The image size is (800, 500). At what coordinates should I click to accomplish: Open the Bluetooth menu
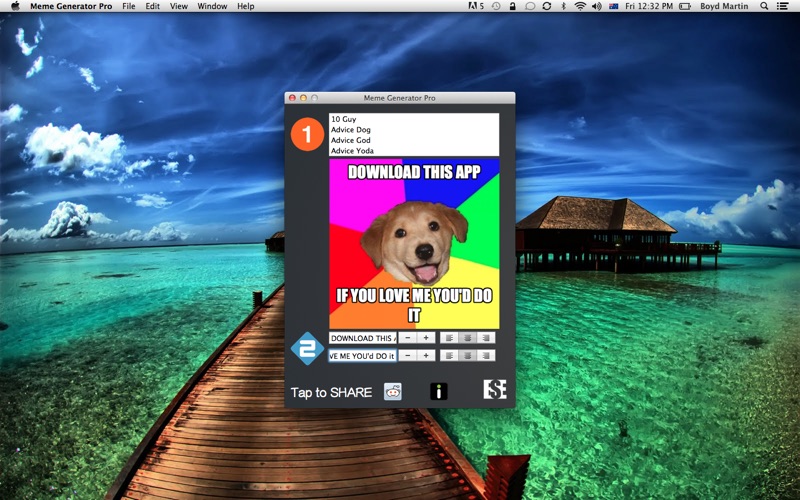click(x=563, y=6)
